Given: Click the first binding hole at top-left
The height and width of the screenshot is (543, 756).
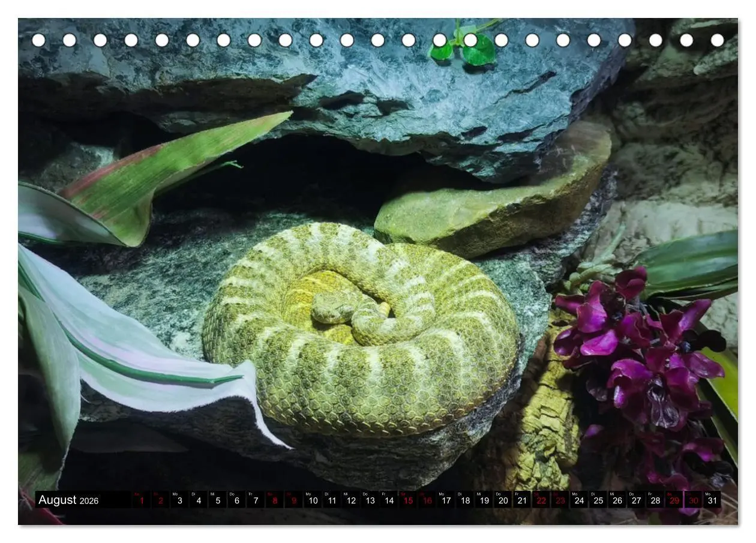Looking at the screenshot, I should [38, 40].
